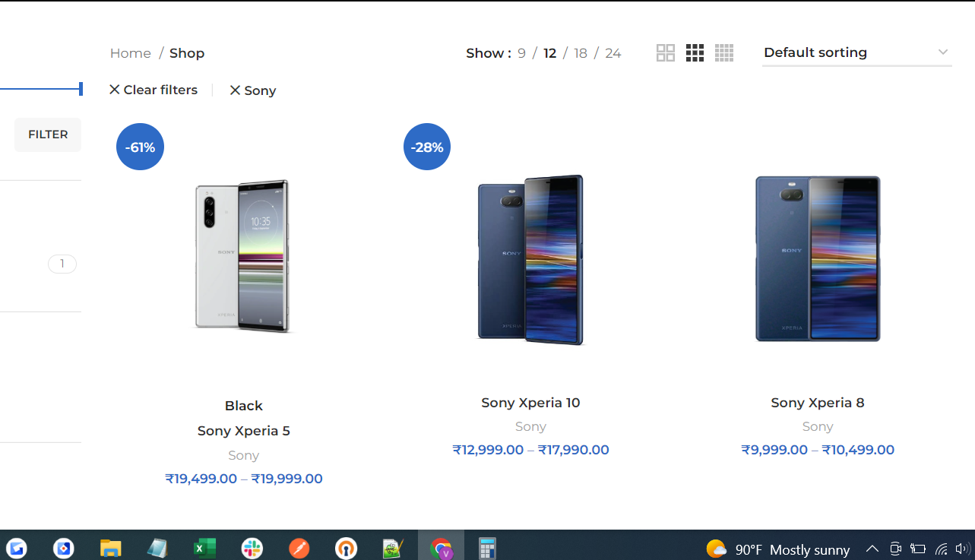Screen dimensions: 975x560
Task: Click the ₹12,999.00 price of Xperia 10
Action: (488, 450)
